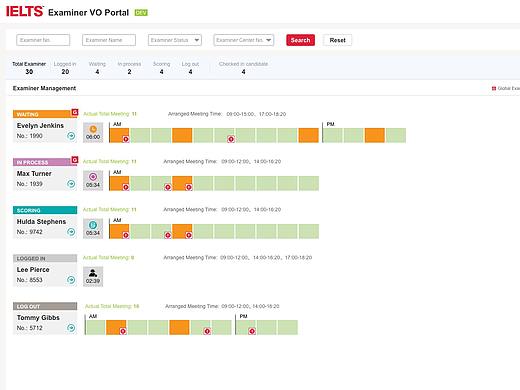Click the orange clock icon showing 06:00
The width and height of the screenshot is (520, 390).
click(x=93, y=129)
